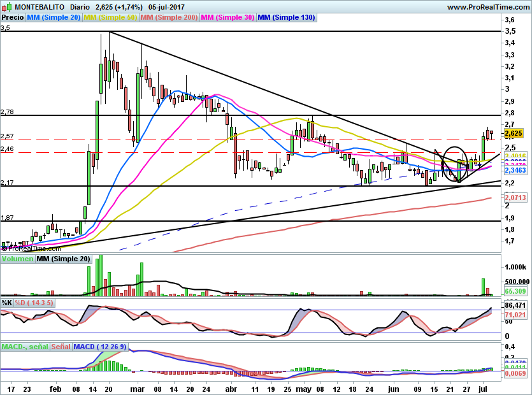Select the Precio indicator label
This screenshot has width=532, height=395.
point(13,18)
